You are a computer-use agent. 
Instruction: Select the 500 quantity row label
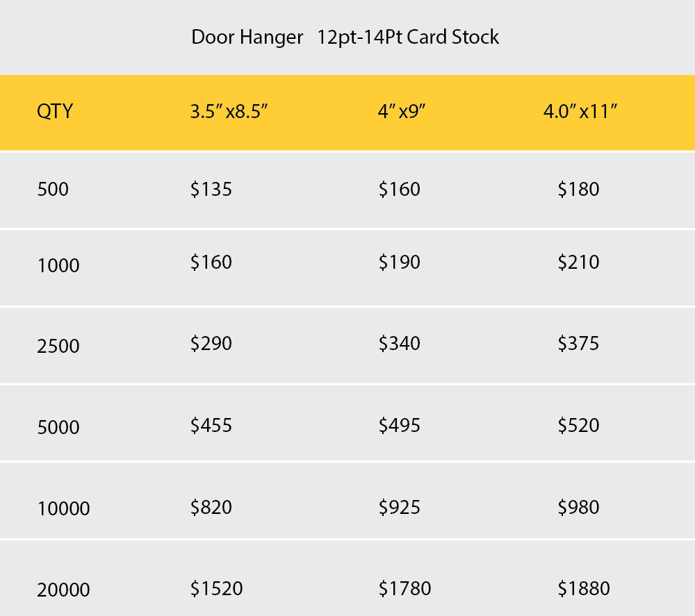pyautogui.click(x=53, y=189)
